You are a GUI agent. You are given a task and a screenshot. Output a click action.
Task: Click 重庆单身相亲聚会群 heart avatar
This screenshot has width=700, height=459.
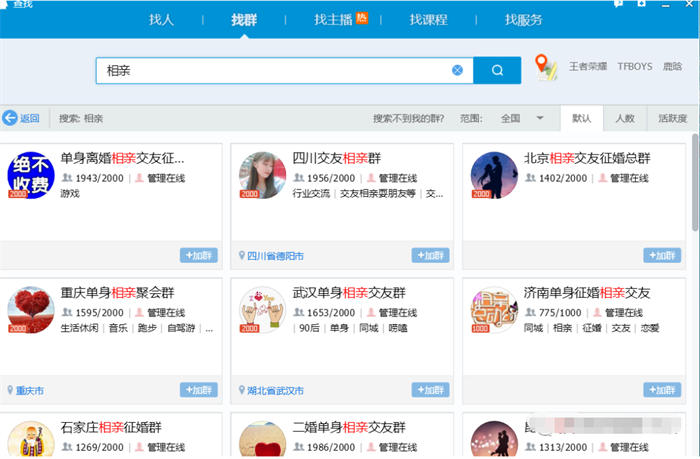tap(31, 310)
